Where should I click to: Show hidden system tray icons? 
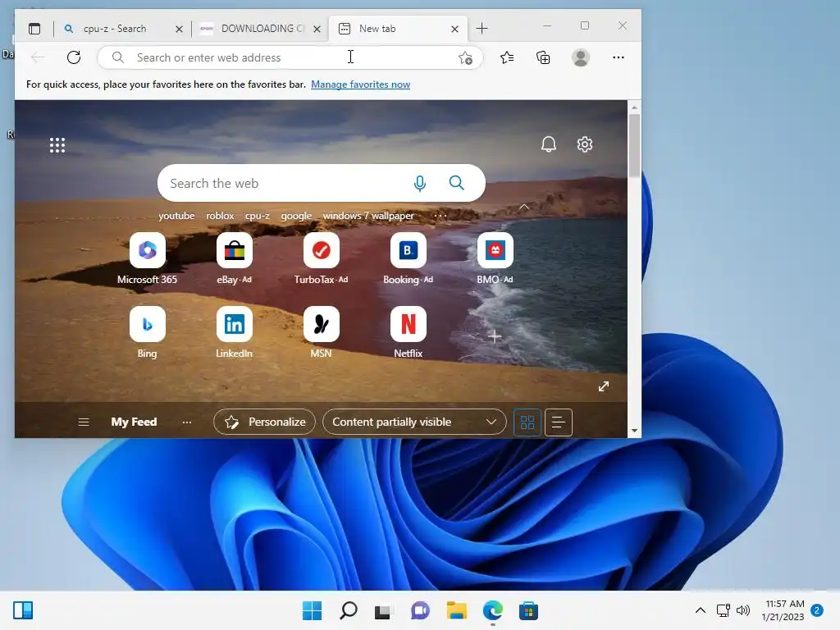[x=700, y=610]
